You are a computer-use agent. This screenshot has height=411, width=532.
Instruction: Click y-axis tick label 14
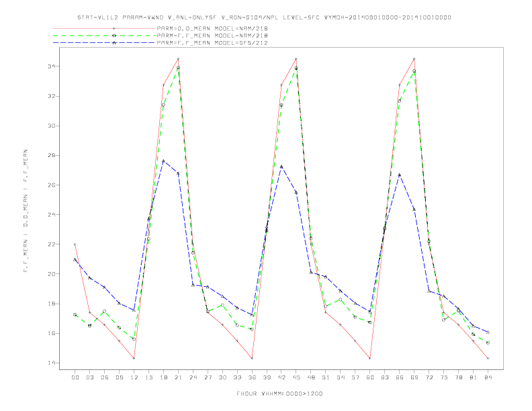pos(51,363)
